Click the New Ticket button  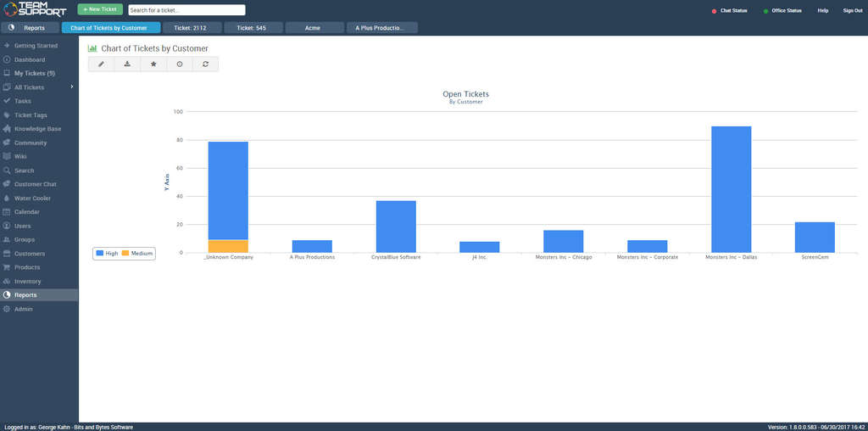coord(100,9)
